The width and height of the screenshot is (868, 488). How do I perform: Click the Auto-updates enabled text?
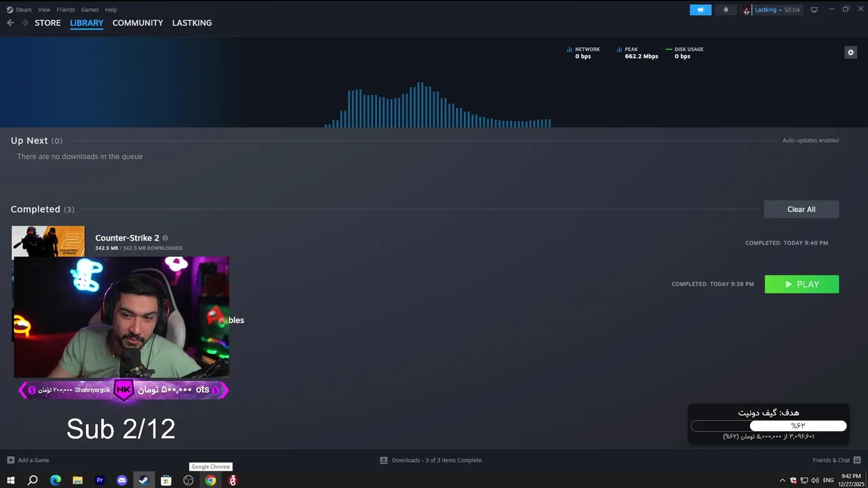tap(810, 140)
